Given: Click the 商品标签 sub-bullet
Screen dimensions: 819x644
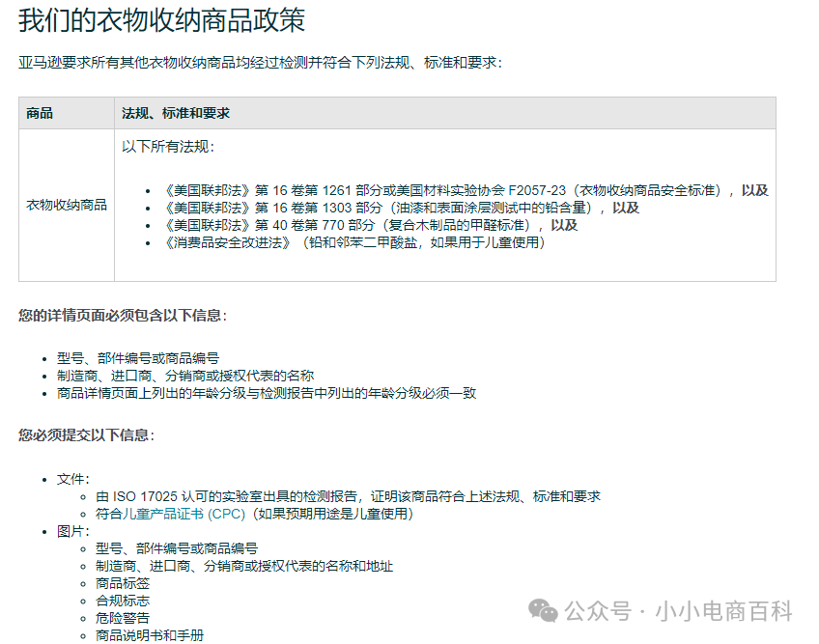Looking at the screenshot, I should pos(123,583).
